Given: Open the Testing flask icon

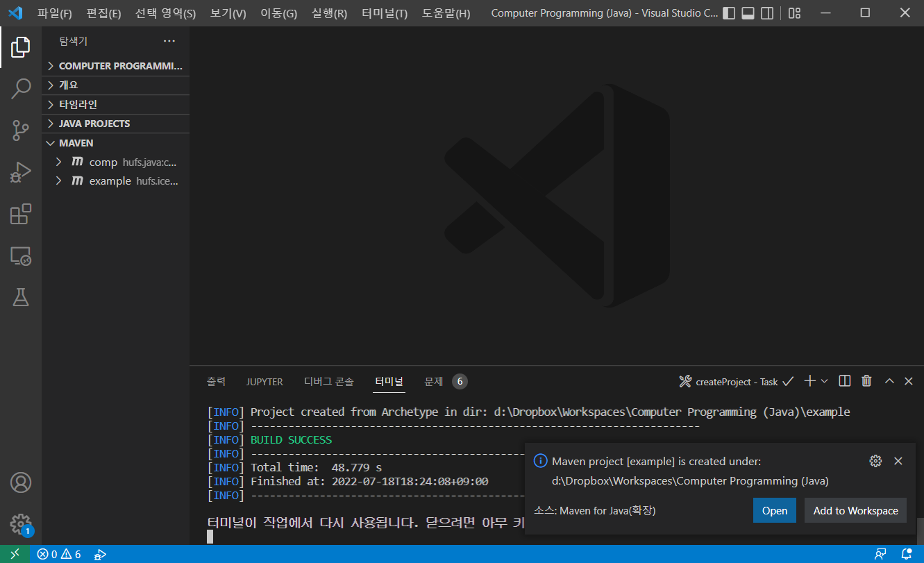Looking at the screenshot, I should [x=21, y=297].
